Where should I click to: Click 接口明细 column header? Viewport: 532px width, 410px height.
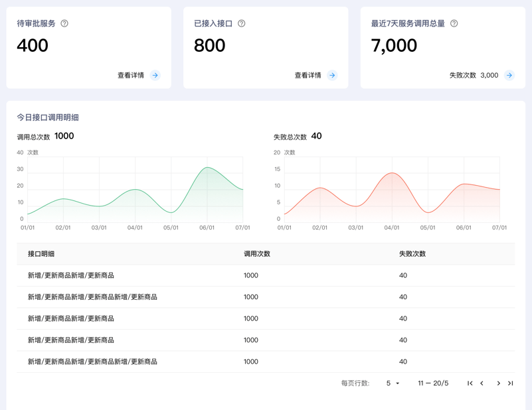tap(41, 254)
